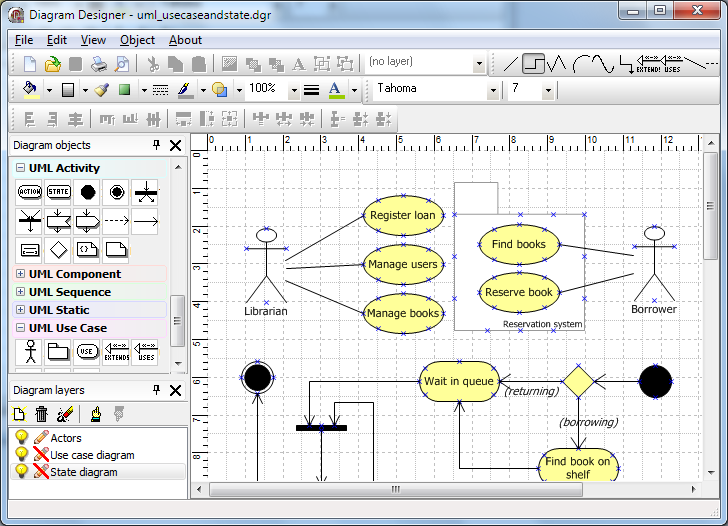Open the layer selection dropdown showing (no layer)
728x526 pixels.
tap(479, 64)
